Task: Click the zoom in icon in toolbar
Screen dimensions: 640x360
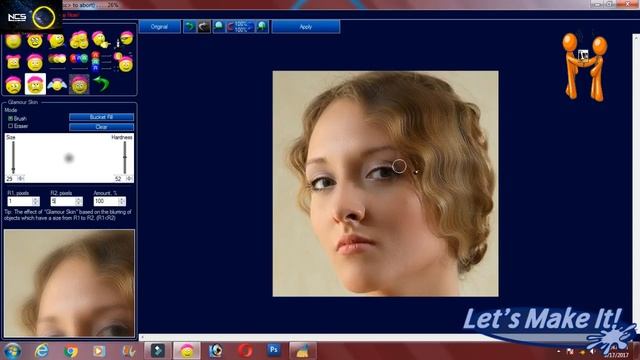Action: point(262,27)
